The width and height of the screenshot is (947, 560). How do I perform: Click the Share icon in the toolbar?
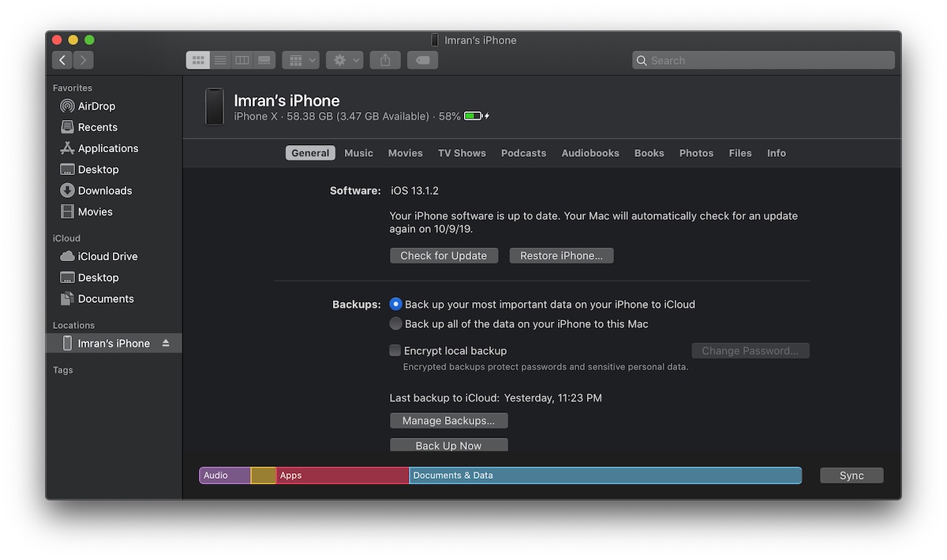[384, 59]
